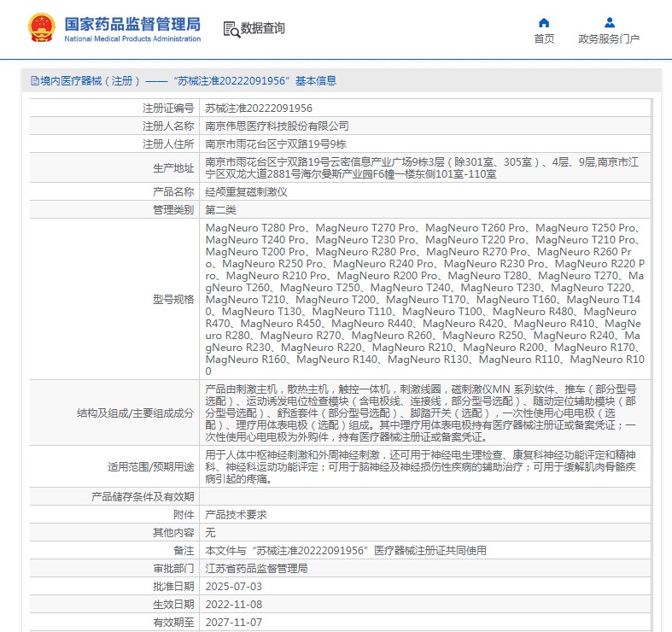Image resolution: width=672 pixels, height=632 pixels.
Task: Click the MagNeuro model specifications list
Action: click(424, 299)
